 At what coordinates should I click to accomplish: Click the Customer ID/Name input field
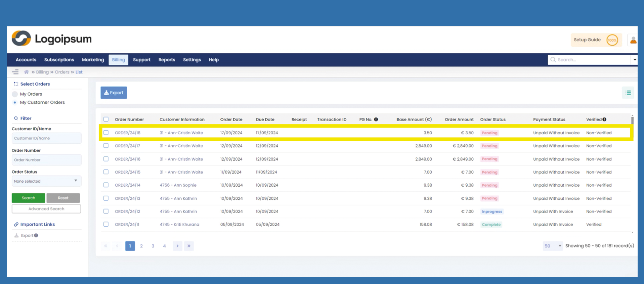click(x=46, y=138)
